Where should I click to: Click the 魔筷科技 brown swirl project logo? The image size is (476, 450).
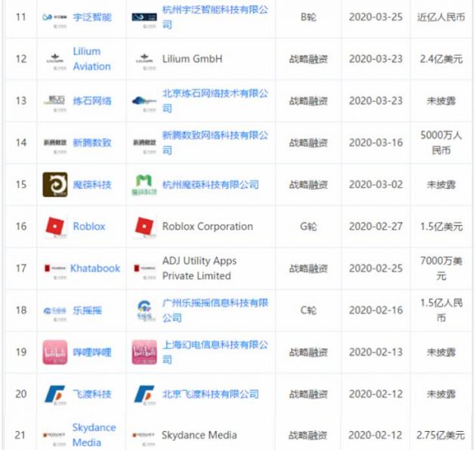[55, 184]
